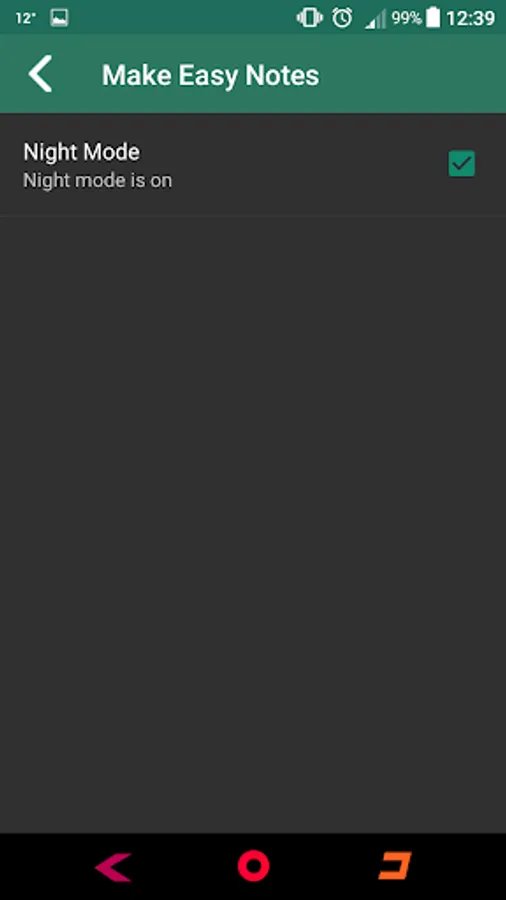Uncheck the Night Mode checkbox

tap(461, 164)
